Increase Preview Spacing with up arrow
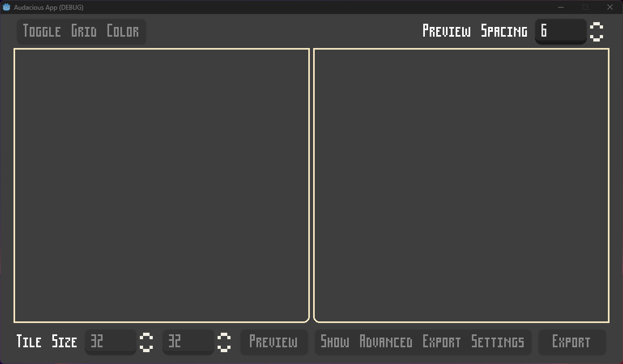This screenshot has height=364, width=623. click(597, 26)
